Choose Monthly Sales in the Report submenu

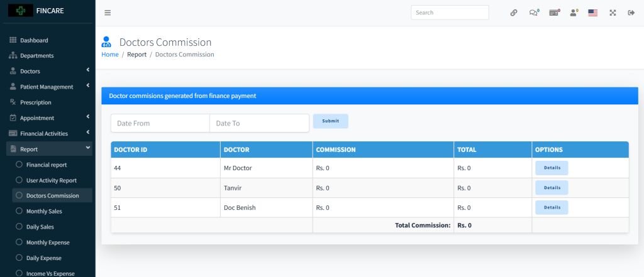pyautogui.click(x=43, y=211)
